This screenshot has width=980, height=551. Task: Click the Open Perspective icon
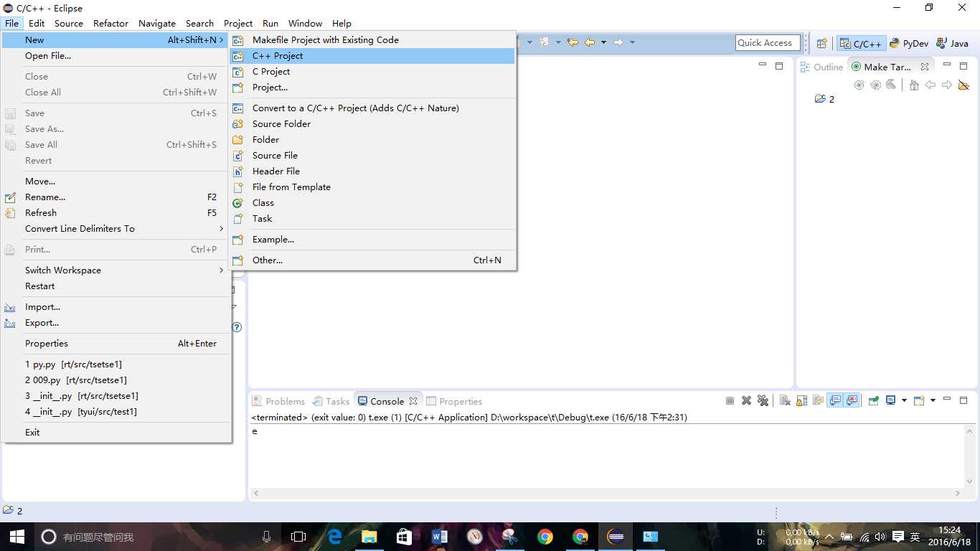(822, 44)
